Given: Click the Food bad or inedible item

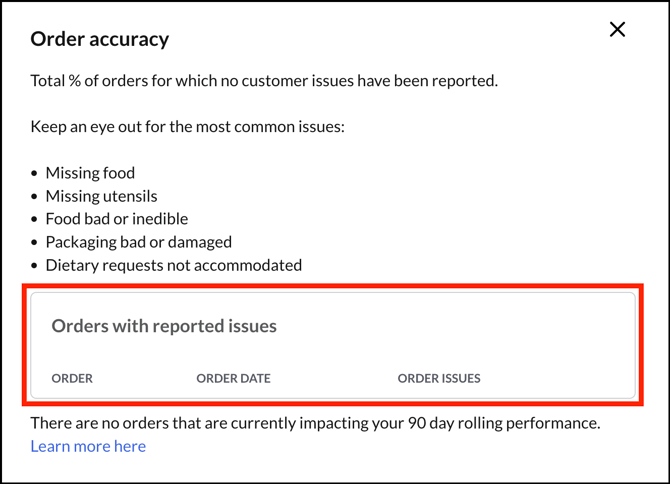Looking at the screenshot, I should coord(116,219).
